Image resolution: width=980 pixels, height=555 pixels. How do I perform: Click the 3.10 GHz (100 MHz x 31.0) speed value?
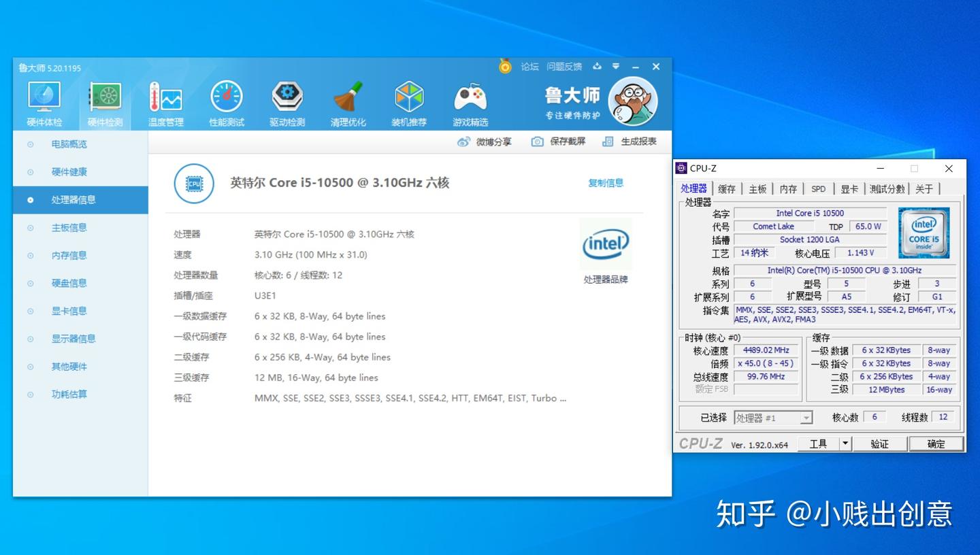[310, 255]
